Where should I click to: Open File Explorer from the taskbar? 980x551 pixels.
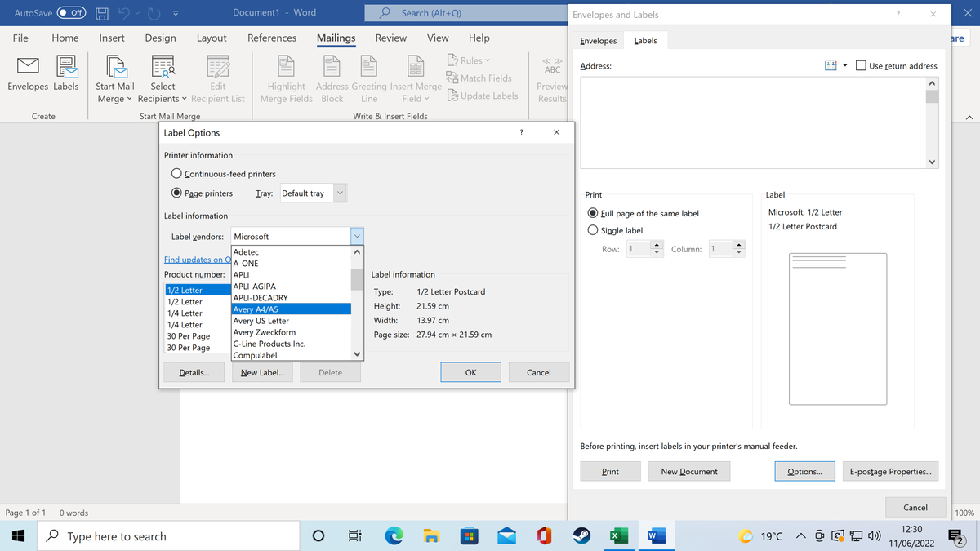(x=431, y=536)
